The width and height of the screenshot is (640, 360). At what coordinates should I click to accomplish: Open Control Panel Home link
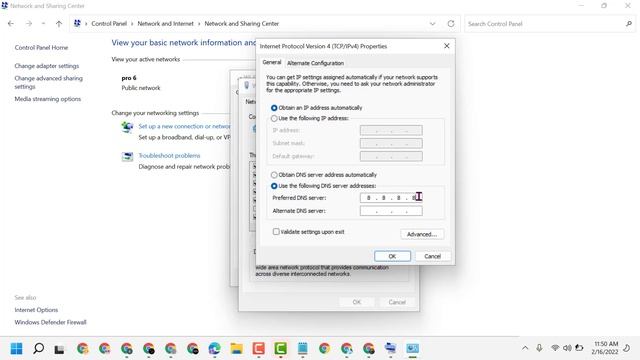tap(41, 47)
